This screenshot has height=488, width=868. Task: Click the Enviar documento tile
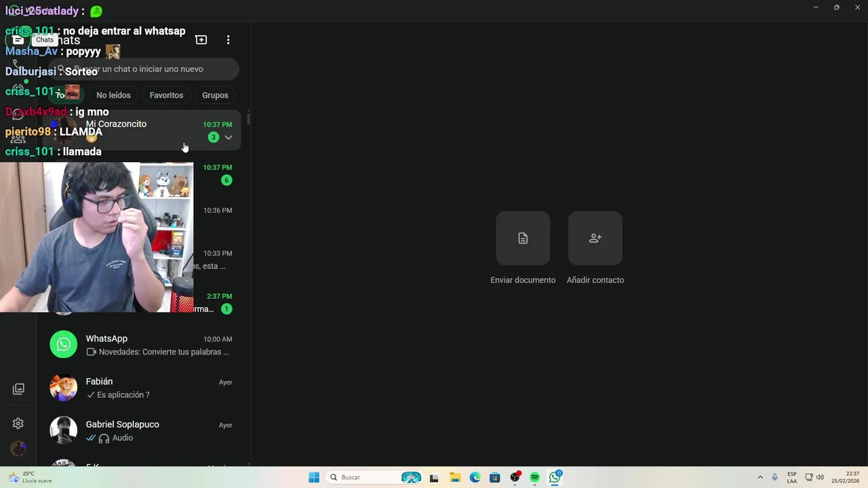coord(523,238)
